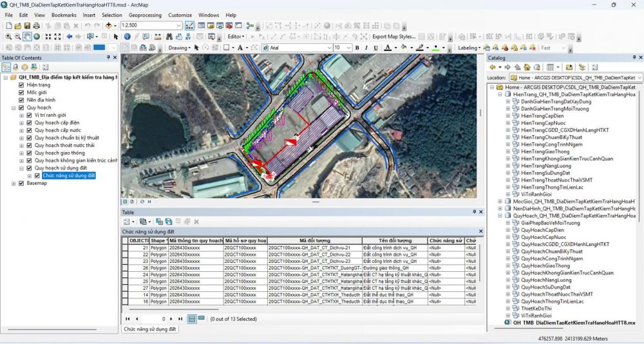The image size is (644, 344).
Task: Expand the Basemap layer node
Action: [x=14, y=184]
